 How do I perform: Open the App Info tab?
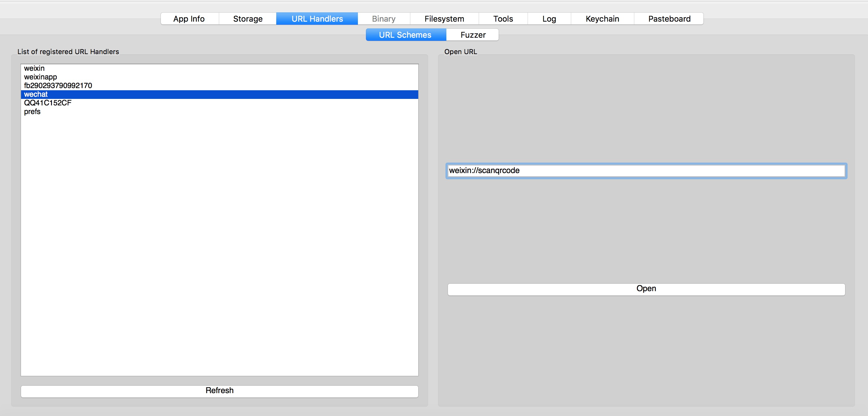click(x=189, y=19)
